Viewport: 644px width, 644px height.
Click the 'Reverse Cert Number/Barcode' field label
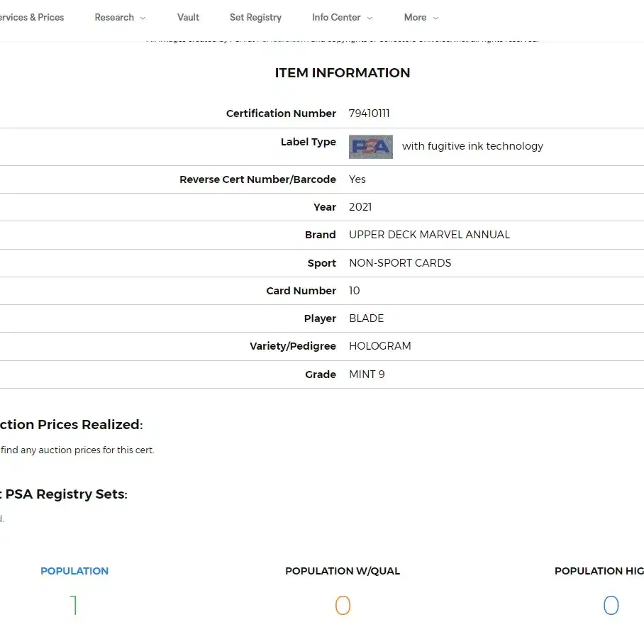tap(257, 179)
